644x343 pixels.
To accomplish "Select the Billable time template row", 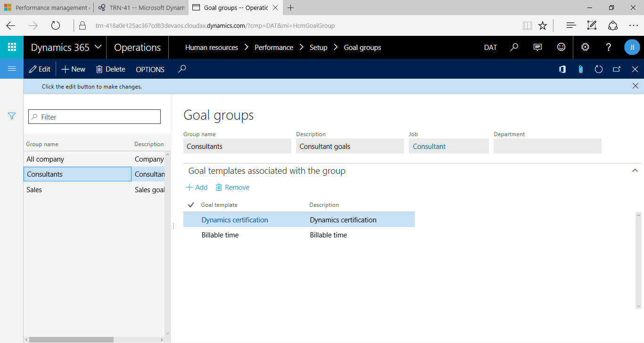I will tap(299, 235).
